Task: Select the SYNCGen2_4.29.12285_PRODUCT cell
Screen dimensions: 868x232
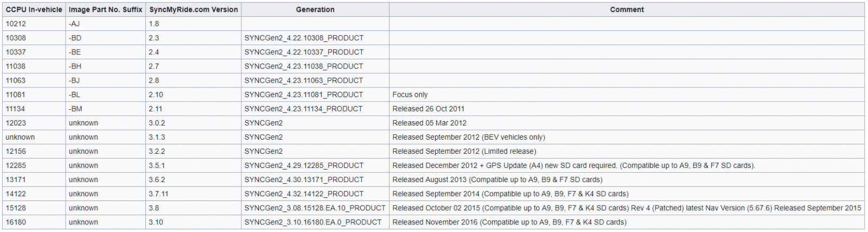Action: pos(315,165)
